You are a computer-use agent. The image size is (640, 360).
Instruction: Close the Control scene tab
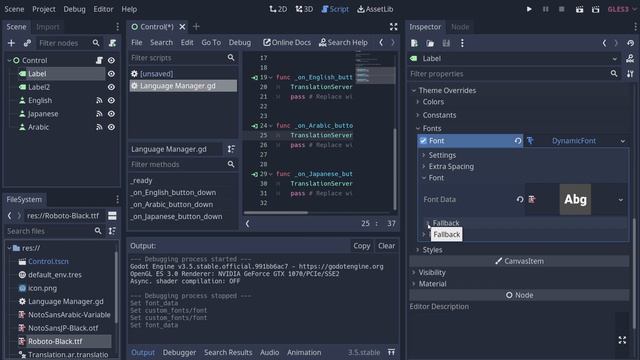coord(182,27)
